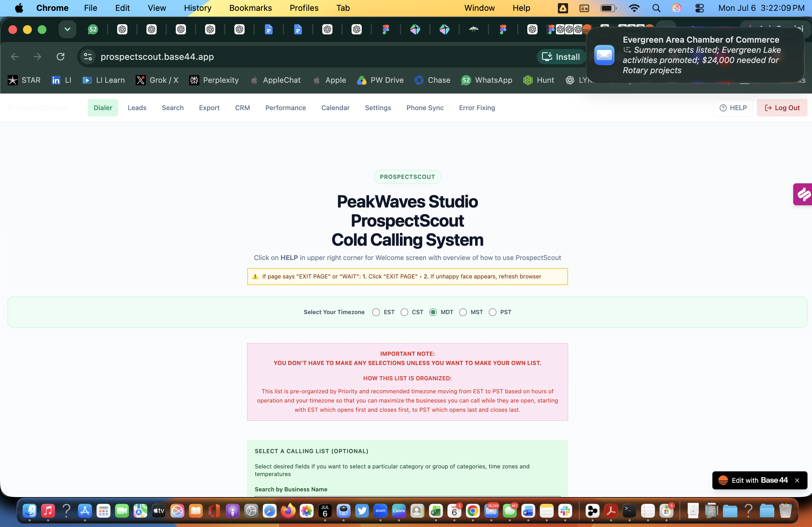Click the Install app button in address bar
The height and width of the screenshot is (527, 812).
tap(561, 57)
